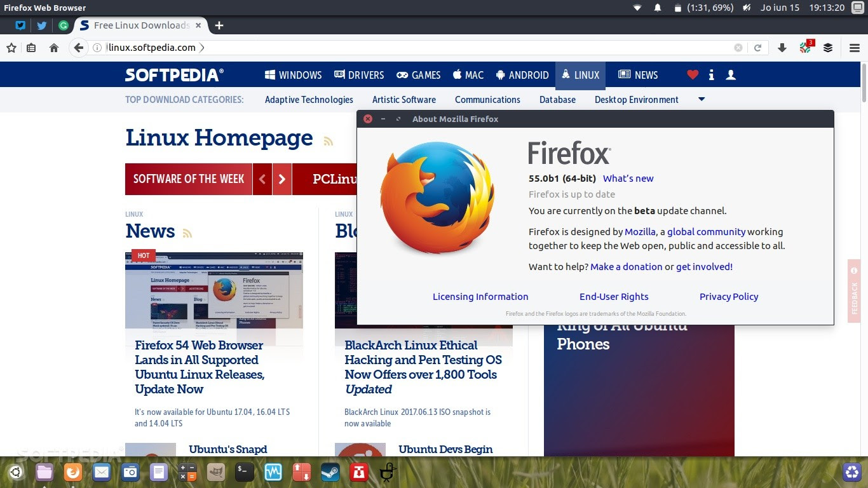Open the bookmarks list icon in toolbar
Image resolution: width=868 pixels, height=488 pixels.
31,48
